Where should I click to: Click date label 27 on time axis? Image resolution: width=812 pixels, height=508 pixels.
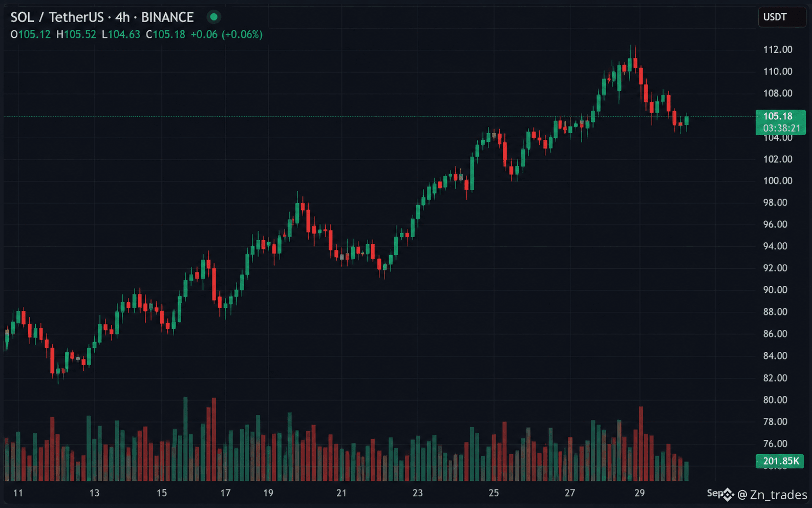pos(570,493)
